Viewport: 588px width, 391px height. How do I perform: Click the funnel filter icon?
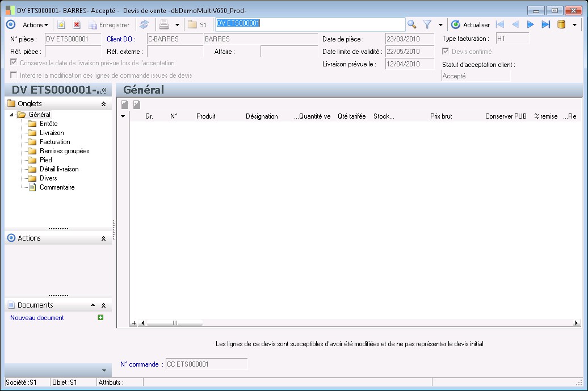coord(427,24)
